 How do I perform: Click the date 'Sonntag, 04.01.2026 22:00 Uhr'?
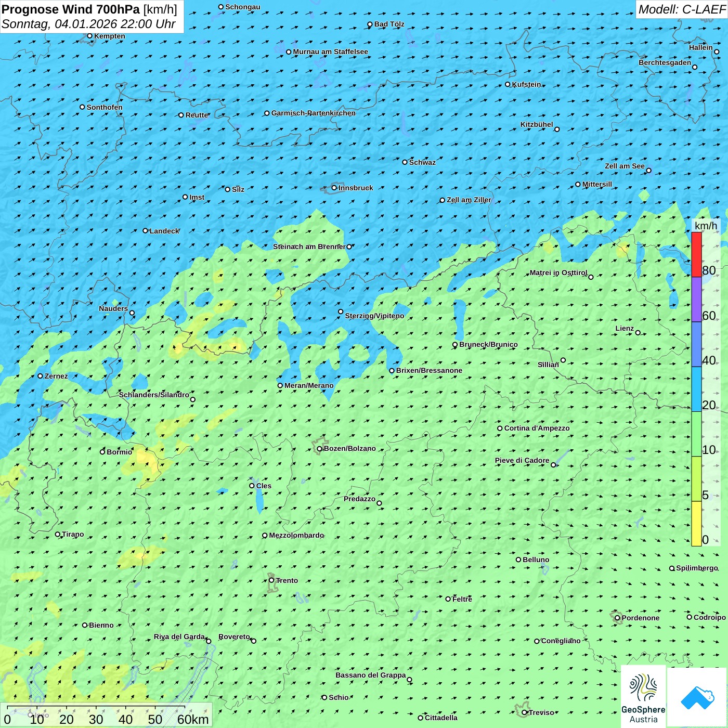click(88, 24)
